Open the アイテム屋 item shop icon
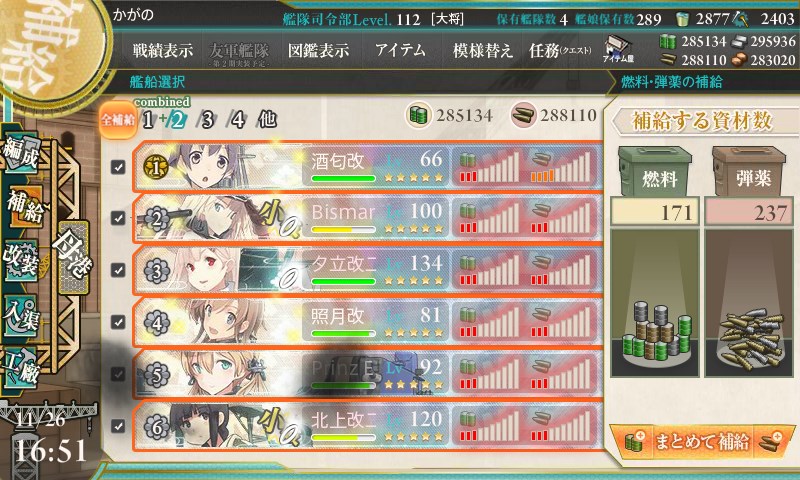The height and width of the screenshot is (480, 800). click(618, 49)
